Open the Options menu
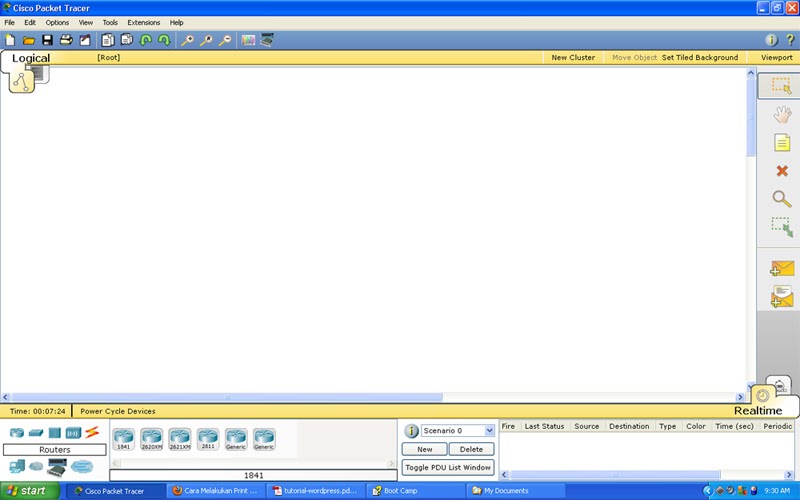 coord(57,22)
